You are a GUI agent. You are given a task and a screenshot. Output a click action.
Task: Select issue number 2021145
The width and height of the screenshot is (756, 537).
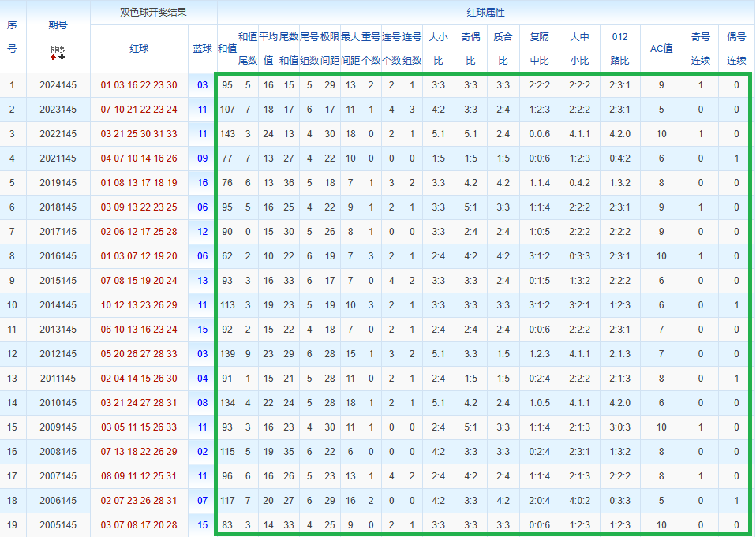58,158
